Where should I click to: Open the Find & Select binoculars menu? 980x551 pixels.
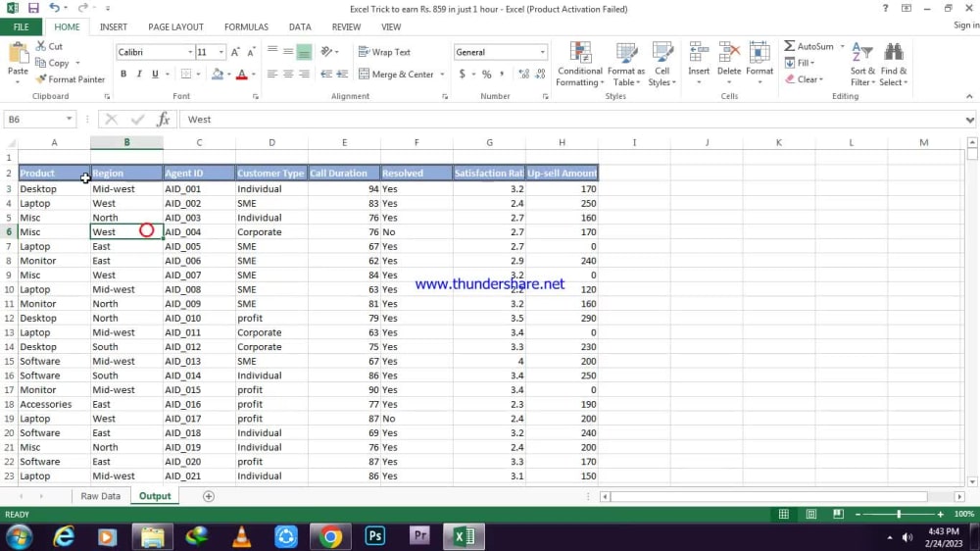click(894, 65)
